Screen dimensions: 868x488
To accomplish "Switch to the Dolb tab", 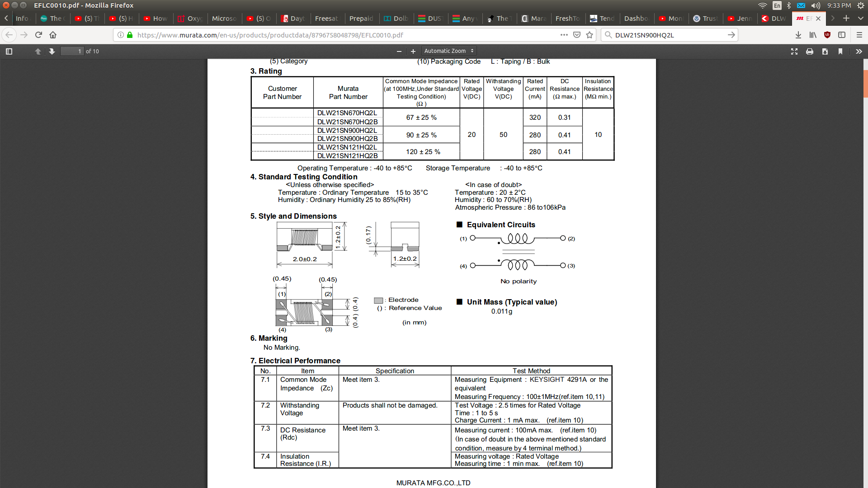I will coord(396,19).
